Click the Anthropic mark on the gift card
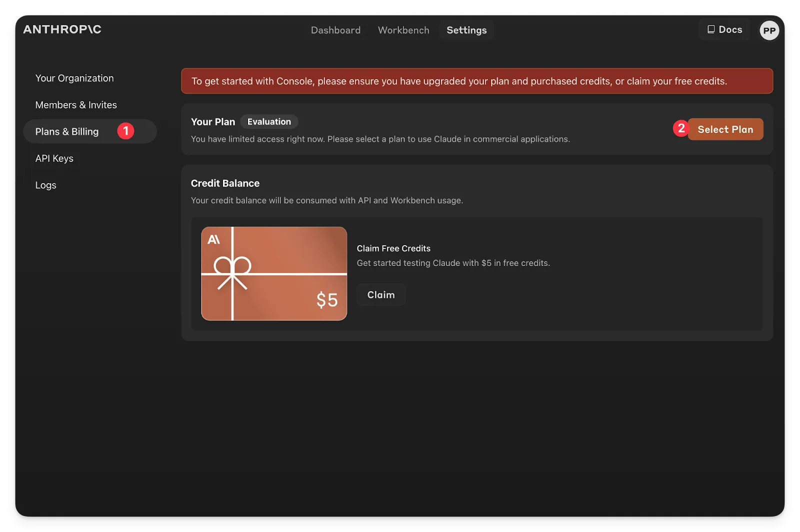 214,238
